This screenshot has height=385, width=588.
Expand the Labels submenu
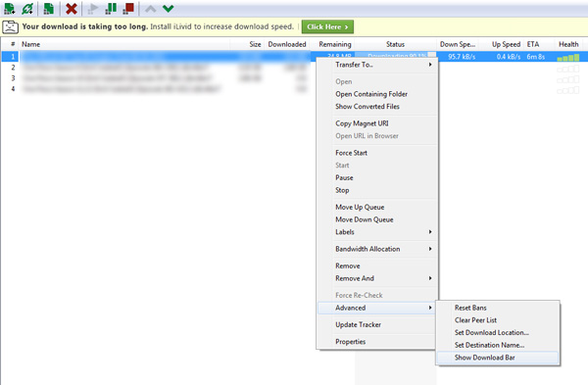[x=377, y=232]
